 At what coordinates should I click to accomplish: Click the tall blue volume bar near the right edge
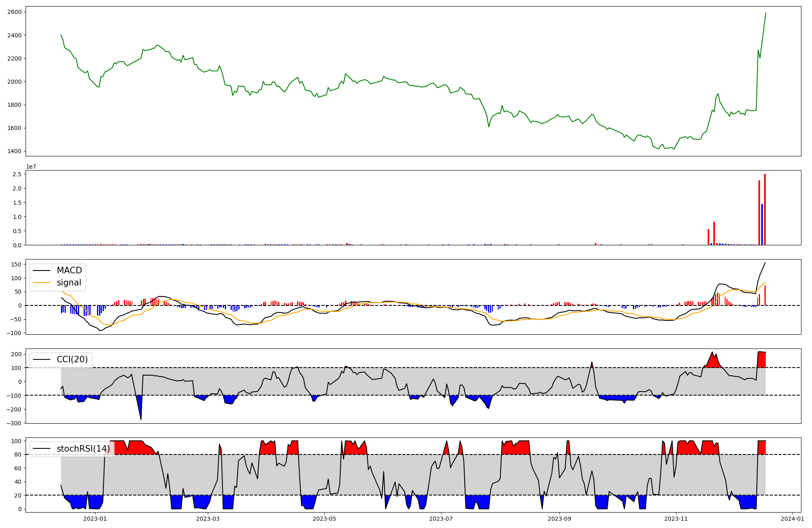click(x=762, y=224)
